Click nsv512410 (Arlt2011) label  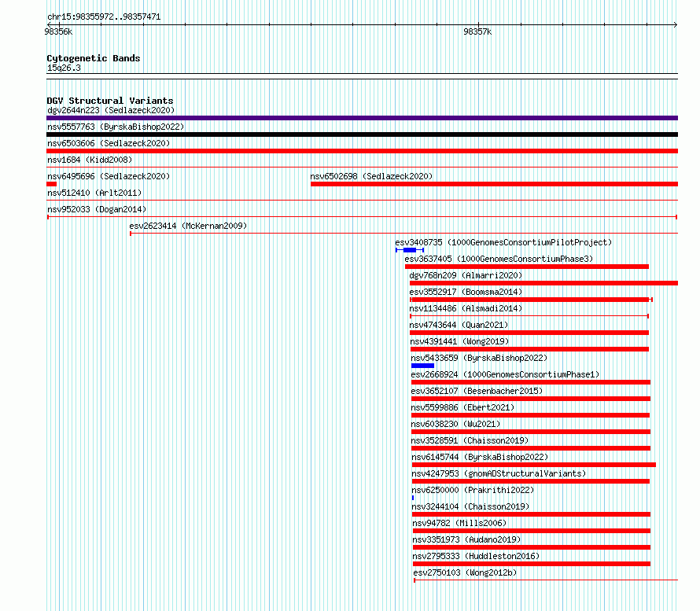pos(94,193)
